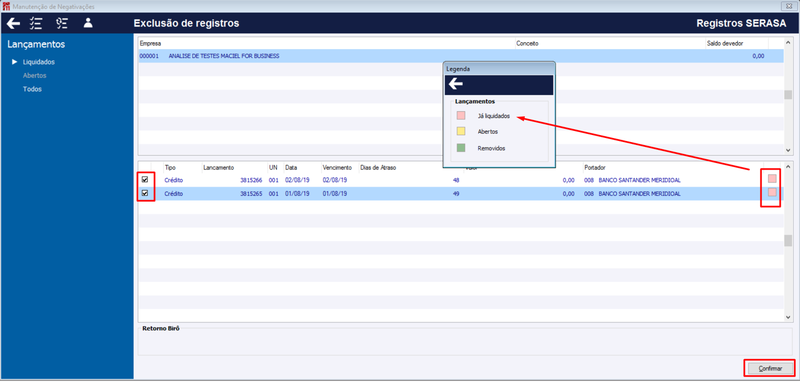
Task: Click the play arrow marker beside Liquidados
Action: (x=15, y=62)
